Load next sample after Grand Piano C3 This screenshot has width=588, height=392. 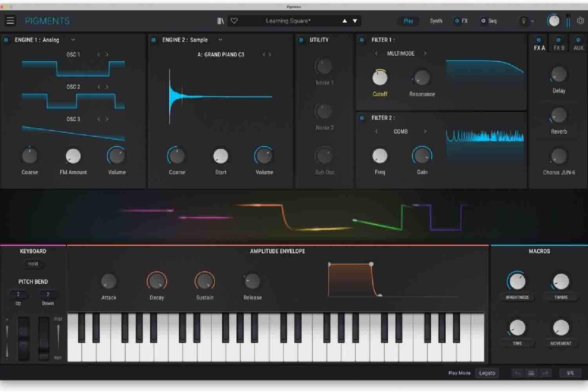click(x=270, y=54)
